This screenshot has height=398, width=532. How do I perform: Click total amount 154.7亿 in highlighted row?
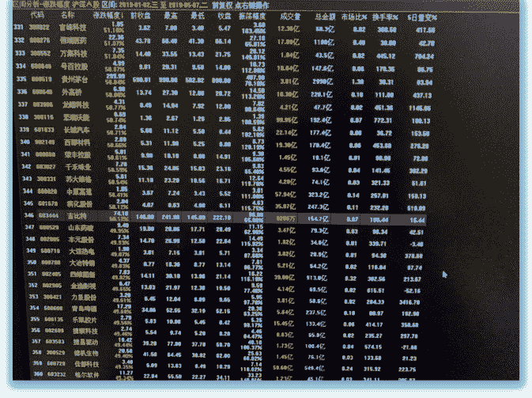318,219
